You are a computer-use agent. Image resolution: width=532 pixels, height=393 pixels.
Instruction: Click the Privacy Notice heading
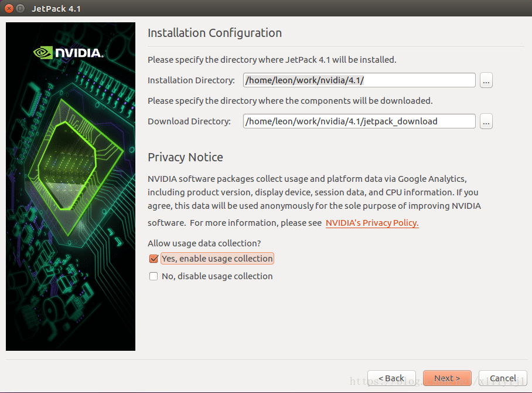point(185,157)
